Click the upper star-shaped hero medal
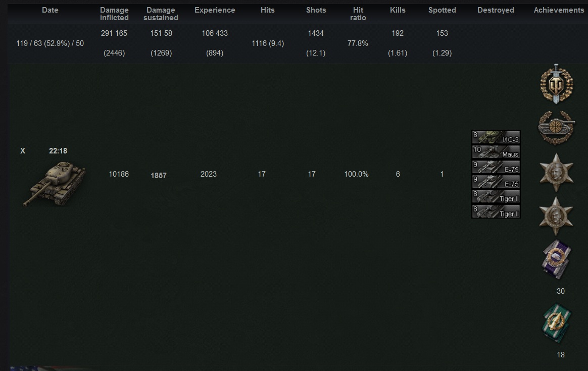Image resolution: width=588 pixels, height=371 pixels. [x=556, y=172]
